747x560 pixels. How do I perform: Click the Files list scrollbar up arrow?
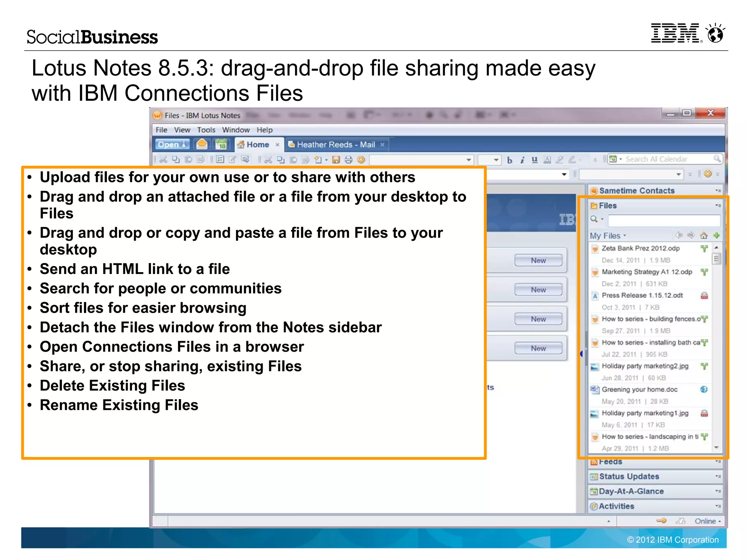click(716, 248)
